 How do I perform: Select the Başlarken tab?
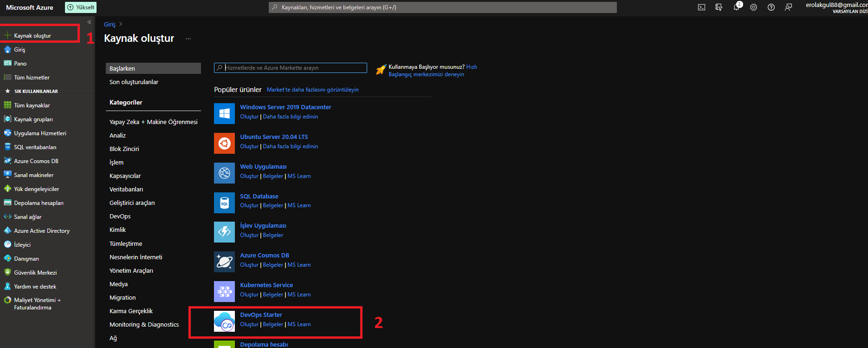(153, 68)
